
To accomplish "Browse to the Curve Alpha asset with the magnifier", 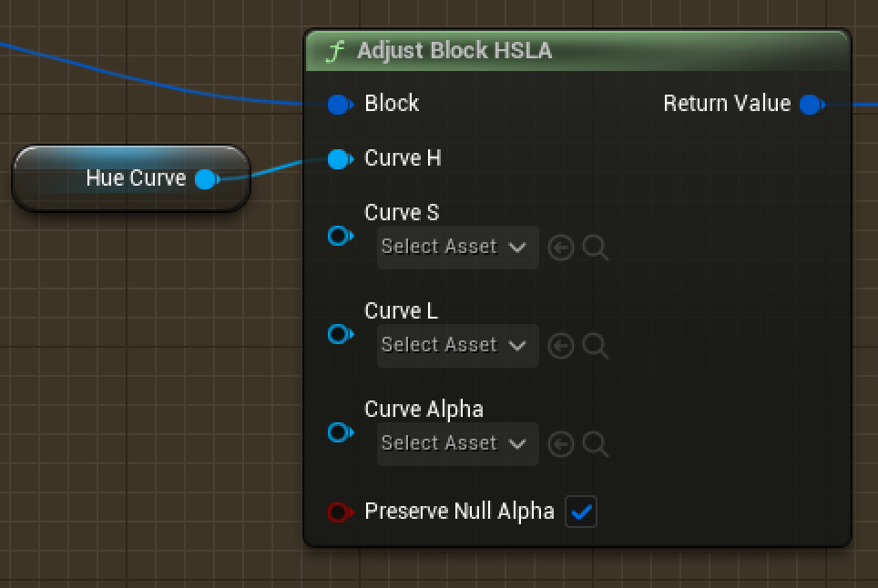I will pyautogui.click(x=596, y=443).
